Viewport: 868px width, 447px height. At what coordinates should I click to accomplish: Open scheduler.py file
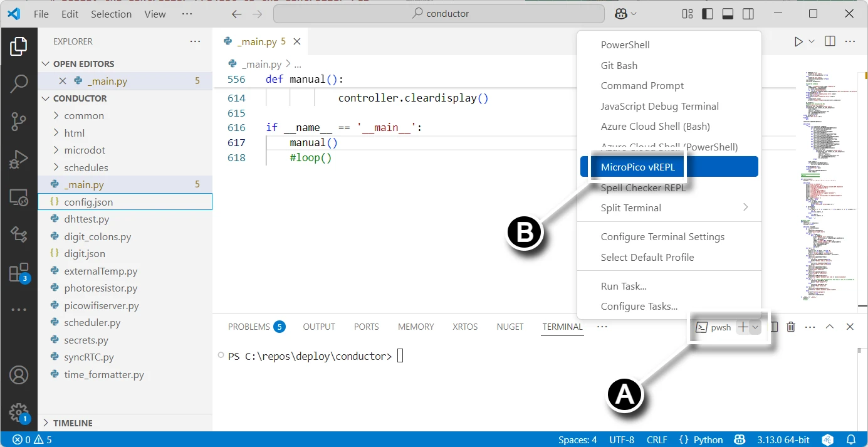(x=125, y=323)
